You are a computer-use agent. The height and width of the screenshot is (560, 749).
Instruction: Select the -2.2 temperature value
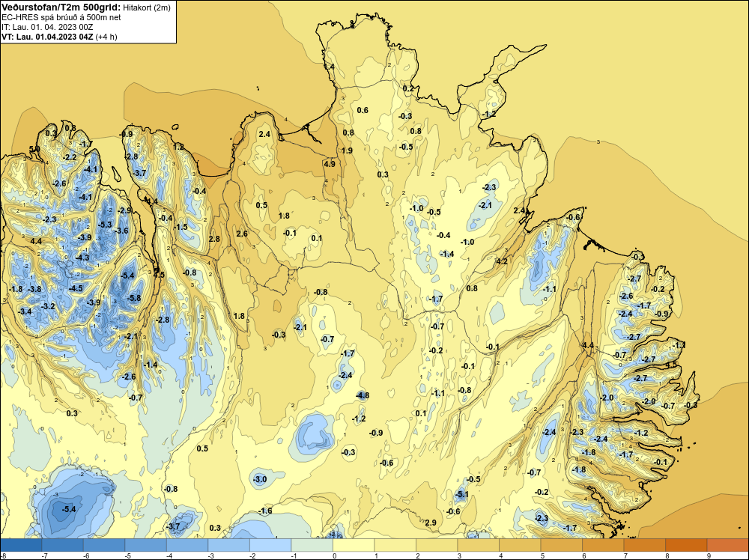pos(70,157)
